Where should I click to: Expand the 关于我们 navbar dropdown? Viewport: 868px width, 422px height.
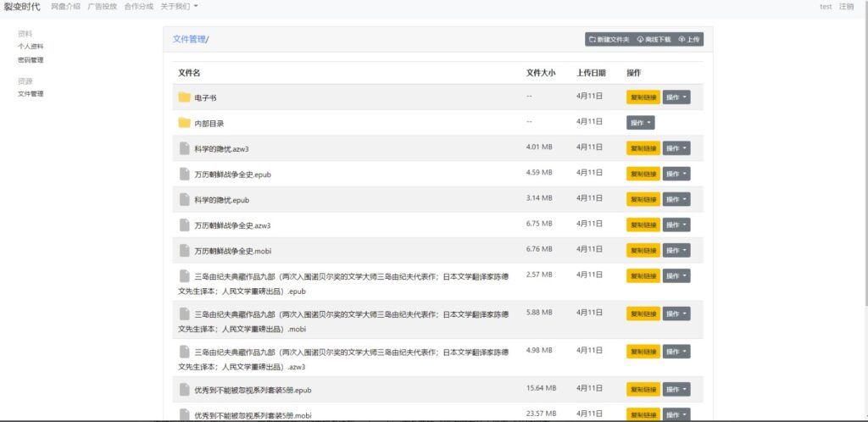[180, 7]
